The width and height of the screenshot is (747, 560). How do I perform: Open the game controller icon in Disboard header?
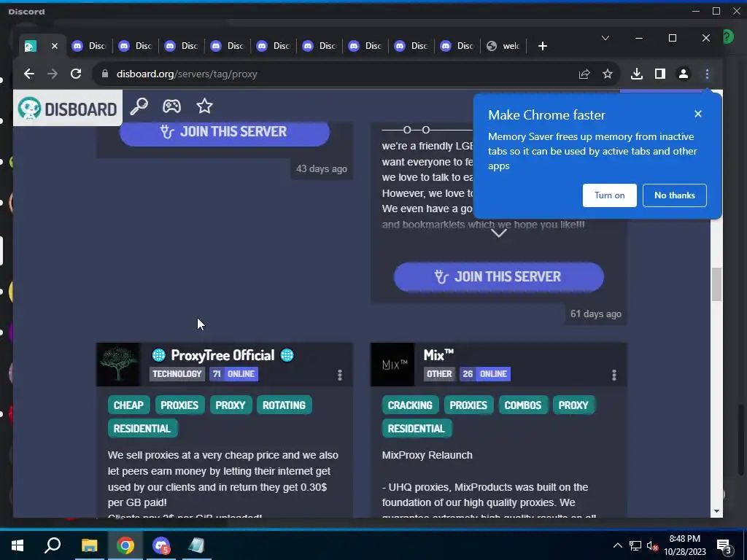pyautogui.click(x=171, y=106)
